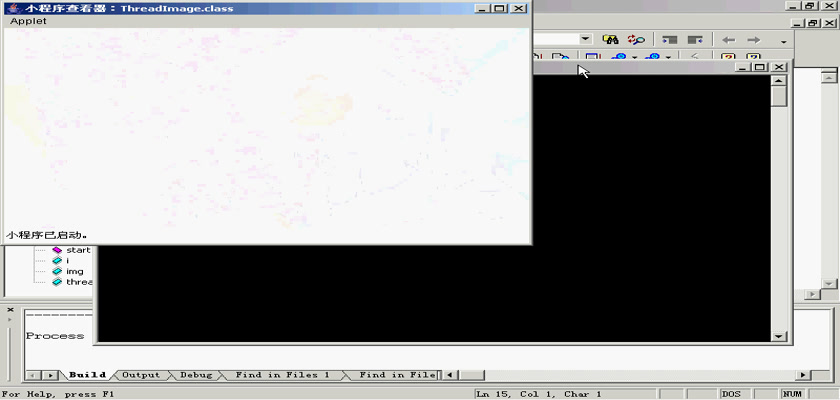840x400 pixels.
Task: Open the find text combo box dropdown arrow
Action: click(x=585, y=39)
